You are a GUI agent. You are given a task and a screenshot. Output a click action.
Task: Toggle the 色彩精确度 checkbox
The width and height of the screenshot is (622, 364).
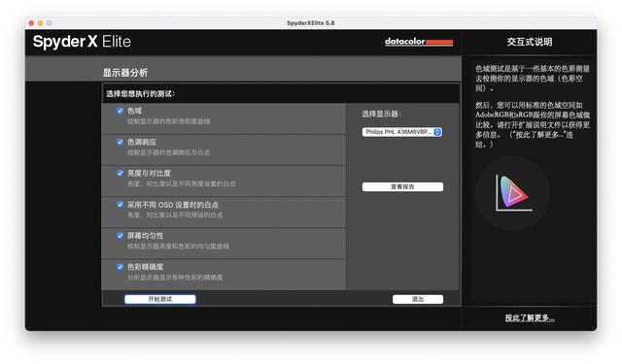pyautogui.click(x=121, y=267)
